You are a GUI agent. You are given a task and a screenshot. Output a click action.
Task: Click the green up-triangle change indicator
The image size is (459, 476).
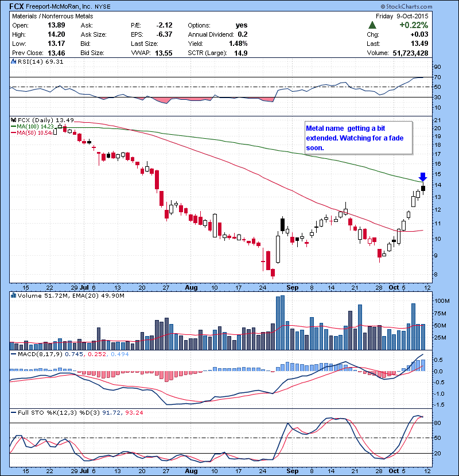(372, 25)
